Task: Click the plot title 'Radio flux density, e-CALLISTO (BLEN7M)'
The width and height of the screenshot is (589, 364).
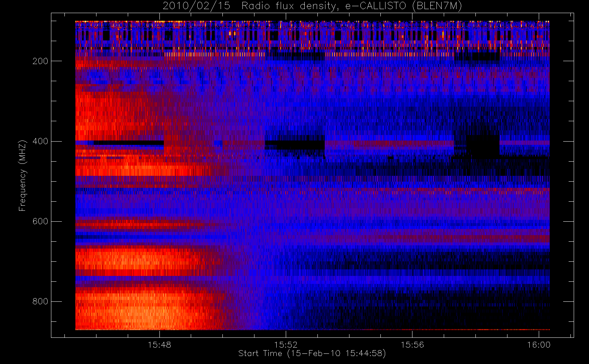Action: pyautogui.click(x=352, y=6)
